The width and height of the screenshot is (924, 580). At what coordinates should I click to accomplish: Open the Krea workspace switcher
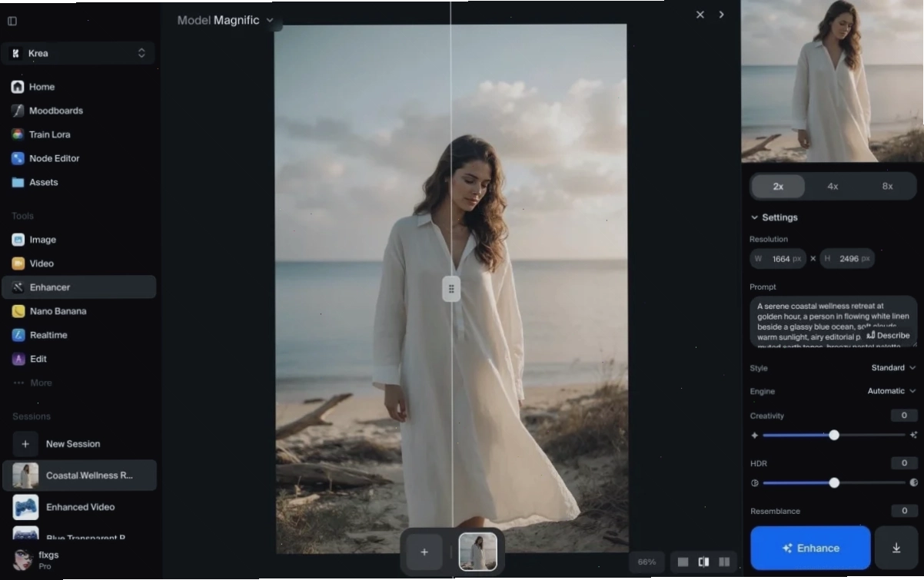point(78,53)
